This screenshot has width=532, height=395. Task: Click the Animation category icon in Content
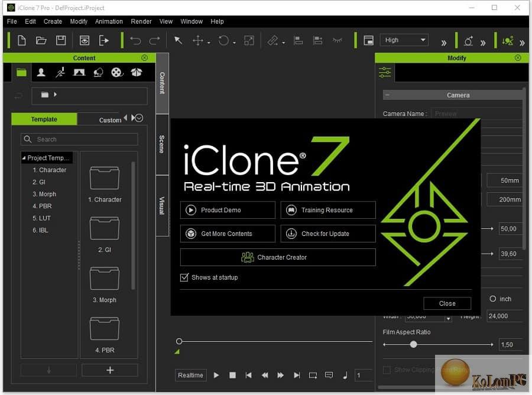(x=60, y=72)
